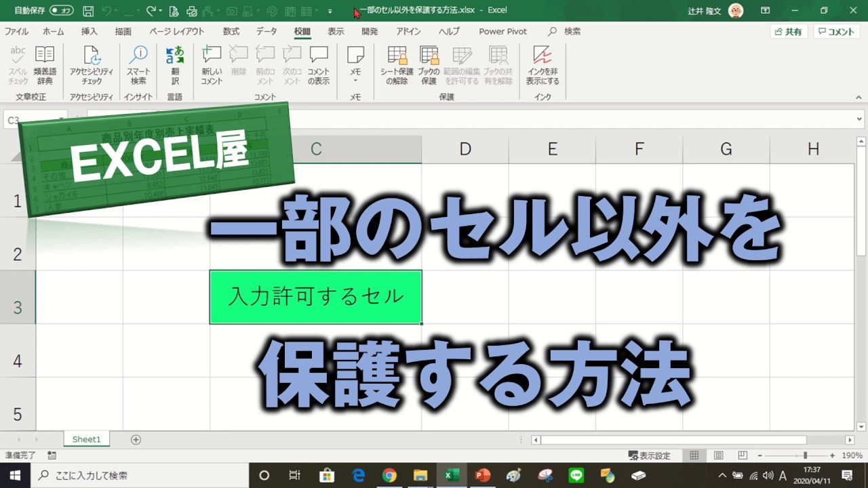The width and height of the screenshot is (868, 488).
Task: Click Show Comments (コメントの表示)
Action: pyautogui.click(x=319, y=66)
